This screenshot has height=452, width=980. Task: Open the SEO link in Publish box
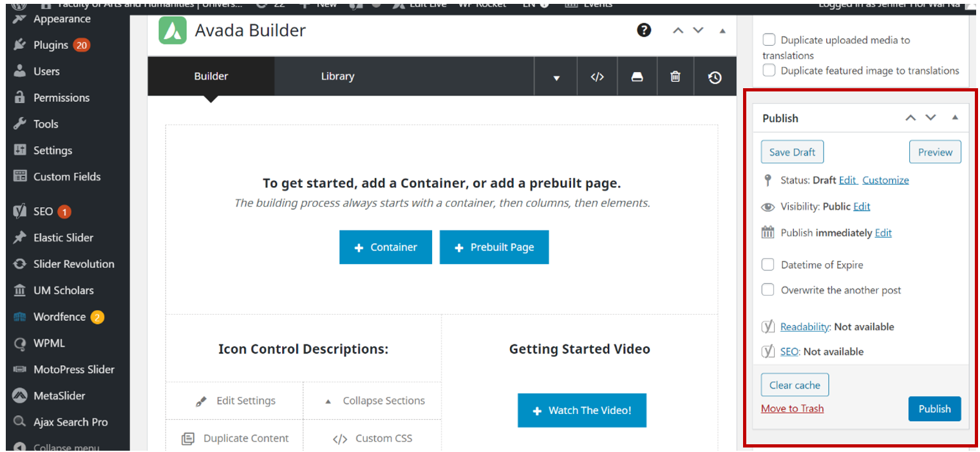point(789,352)
